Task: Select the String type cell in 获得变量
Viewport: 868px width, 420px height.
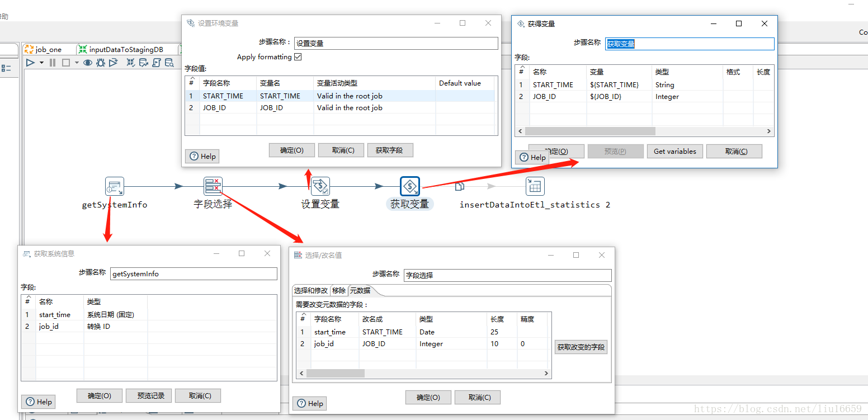Action: coord(687,85)
